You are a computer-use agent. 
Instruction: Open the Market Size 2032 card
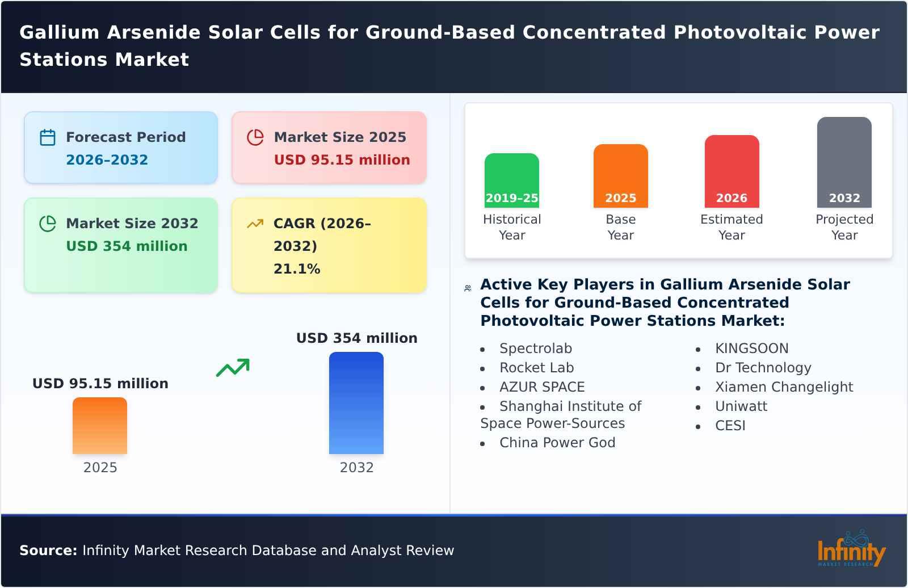(121, 245)
